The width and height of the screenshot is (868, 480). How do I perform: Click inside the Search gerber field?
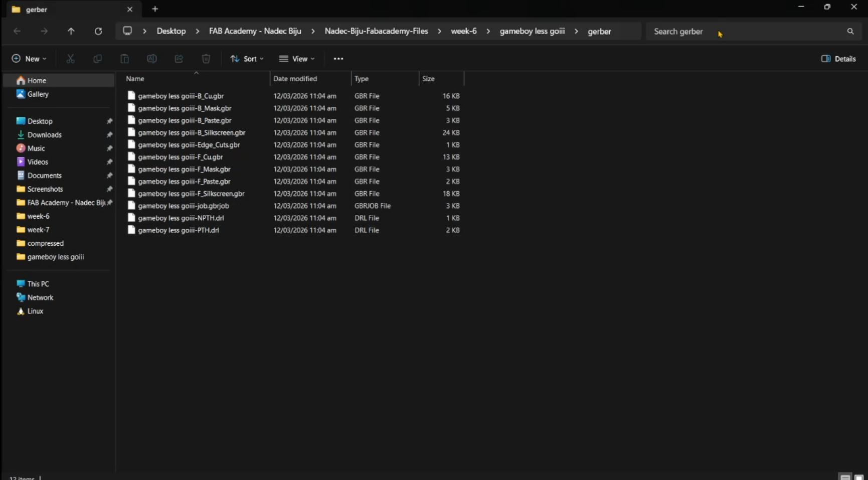click(727, 31)
